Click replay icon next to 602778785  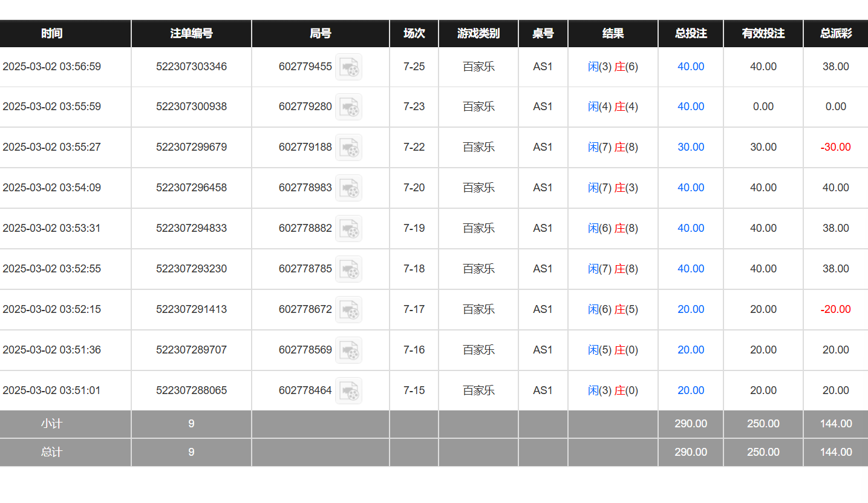(348, 269)
